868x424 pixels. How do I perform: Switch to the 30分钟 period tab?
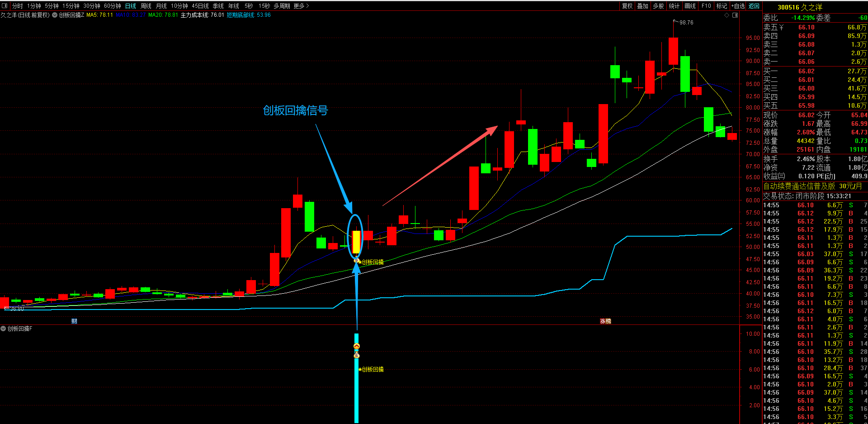tap(92, 6)
